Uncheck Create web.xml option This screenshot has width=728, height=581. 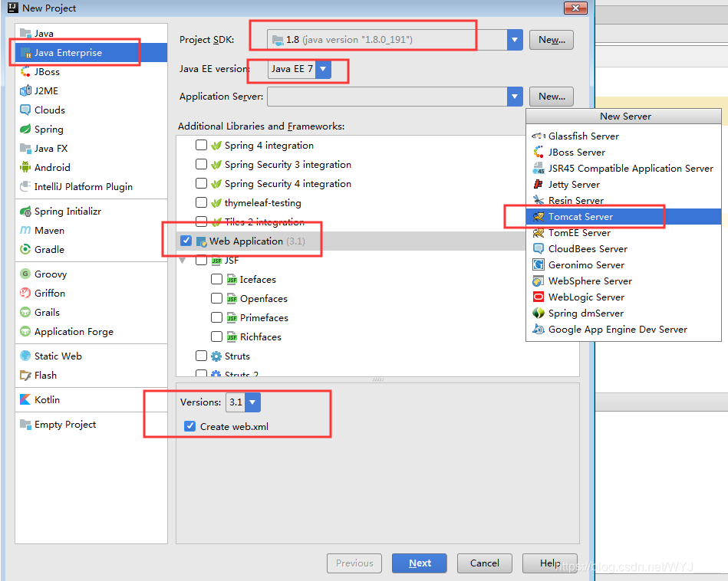190,426
